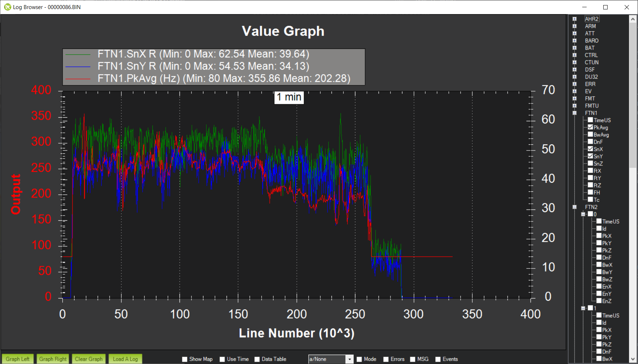The width and height of the screenshot is (638, 364).
Task: Collapse the FTN2 tree node
Action: point(574,207)
